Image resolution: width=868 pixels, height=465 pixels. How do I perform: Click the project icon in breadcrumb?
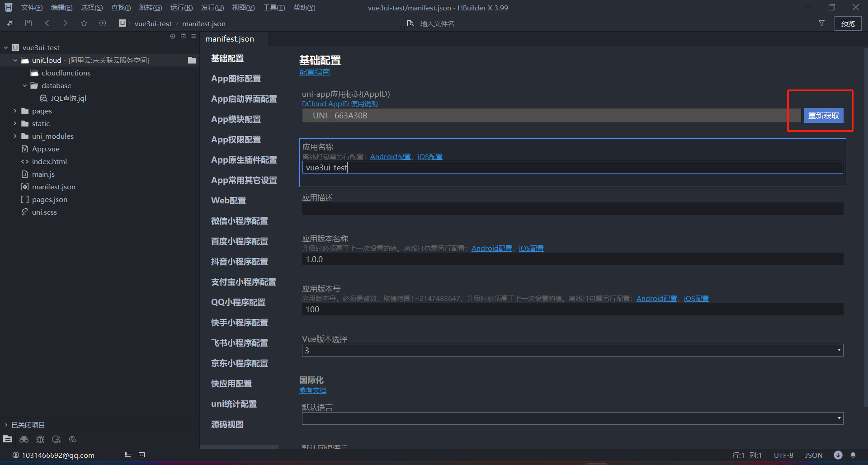tap(123, 23)
